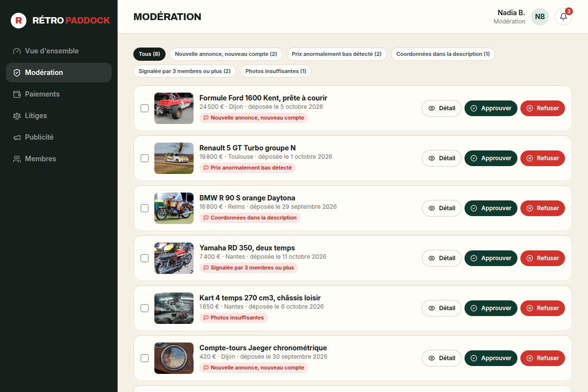View Détail for Formule Ford 1600 Kent
This screenshot has height=392, width=588.
pos(441,108)
